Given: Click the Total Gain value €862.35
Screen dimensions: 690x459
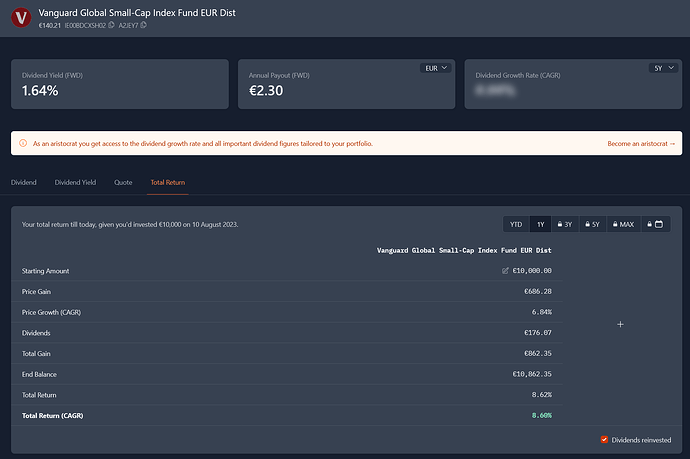Looking at the screenshot, I should 538,353.
